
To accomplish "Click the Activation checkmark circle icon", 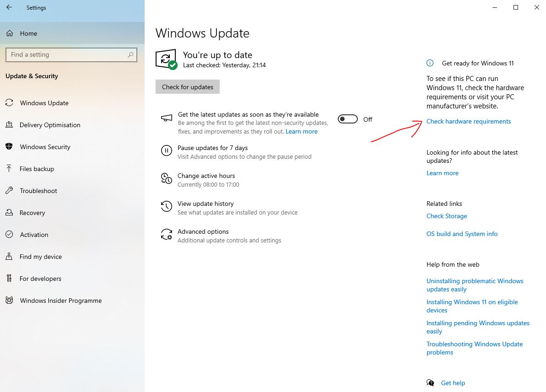I will pos(10,234).
